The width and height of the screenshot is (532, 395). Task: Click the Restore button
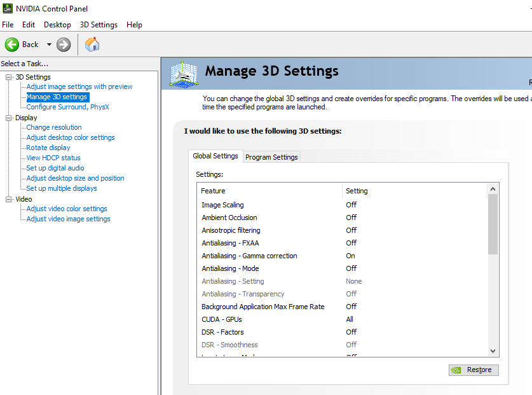[x=474, y=370]
